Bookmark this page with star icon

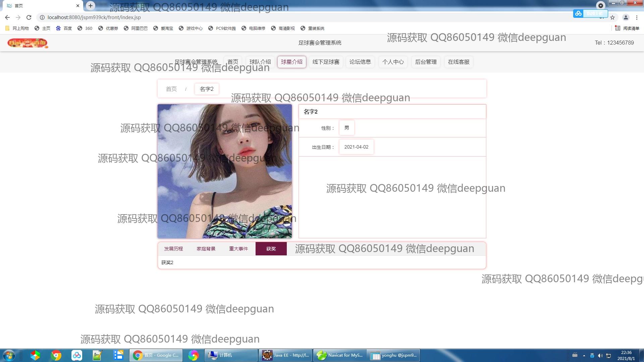tap(612, 17)
